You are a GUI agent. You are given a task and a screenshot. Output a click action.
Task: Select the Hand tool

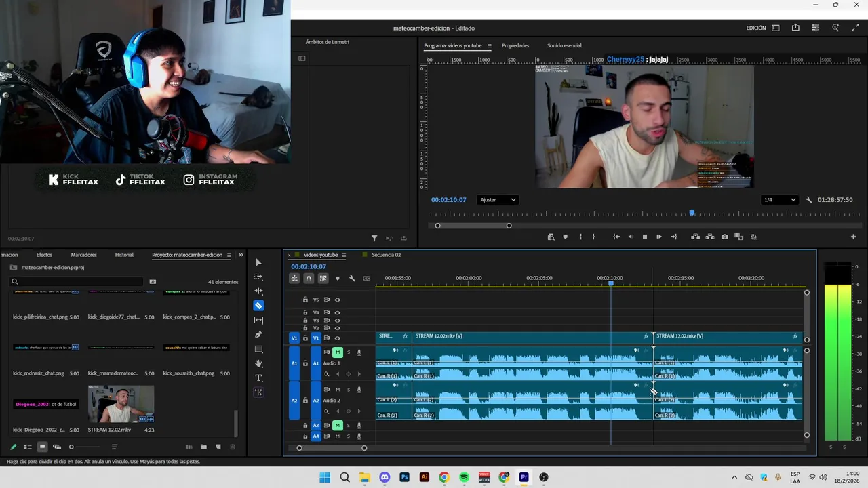pyautogui.click(x=258, y=363)
